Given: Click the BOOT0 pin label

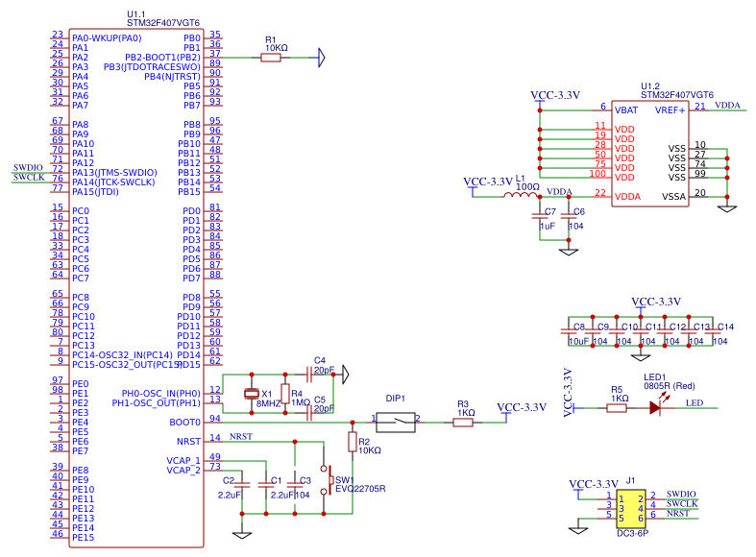Looking at the screenshot, I should 184,423.
